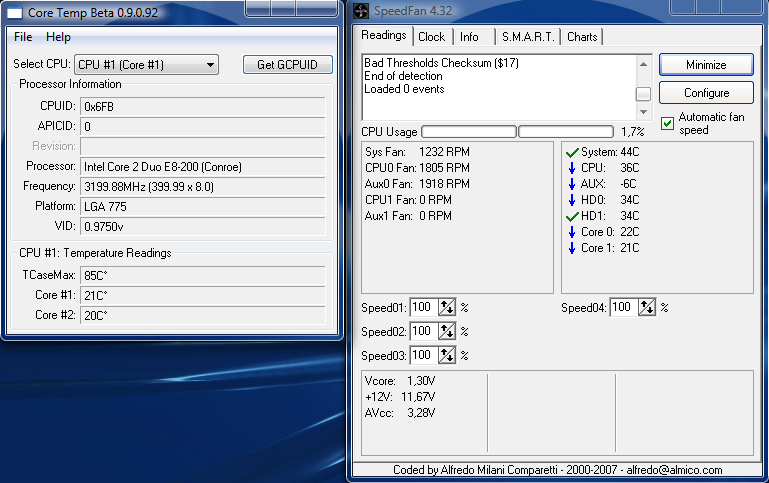Adjust the Speed02 spinner arrows

click(x=447, y=331)
